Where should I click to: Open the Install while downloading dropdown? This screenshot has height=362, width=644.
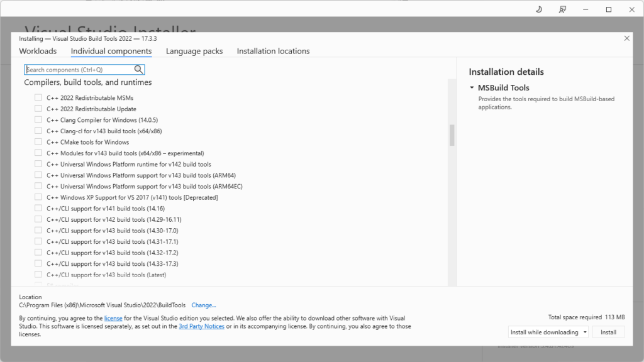point(548,332)
